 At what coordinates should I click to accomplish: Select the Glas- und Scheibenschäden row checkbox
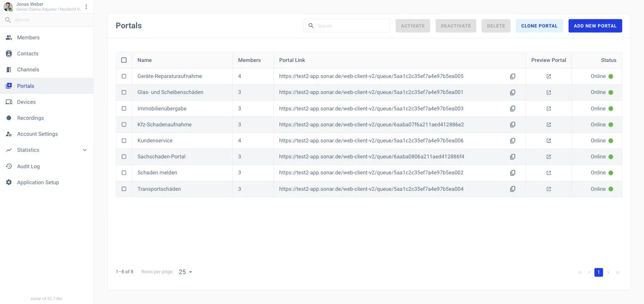pos(124,92)
